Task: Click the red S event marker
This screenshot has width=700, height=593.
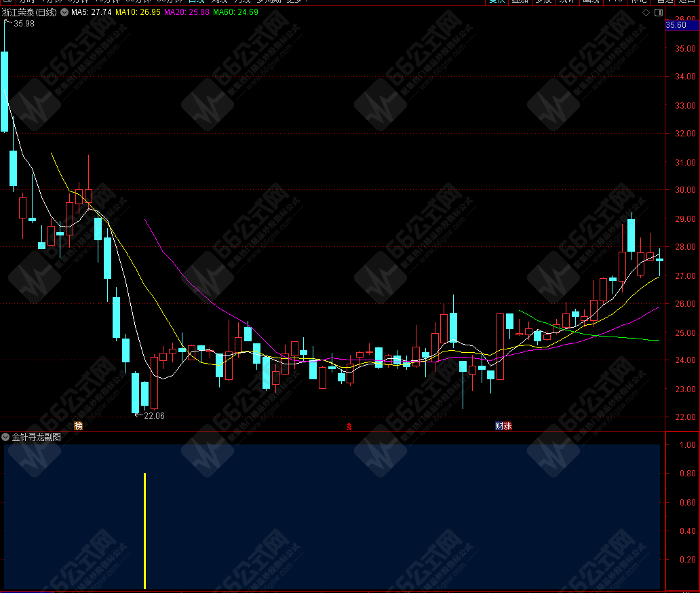Action: tap(349, 426)
